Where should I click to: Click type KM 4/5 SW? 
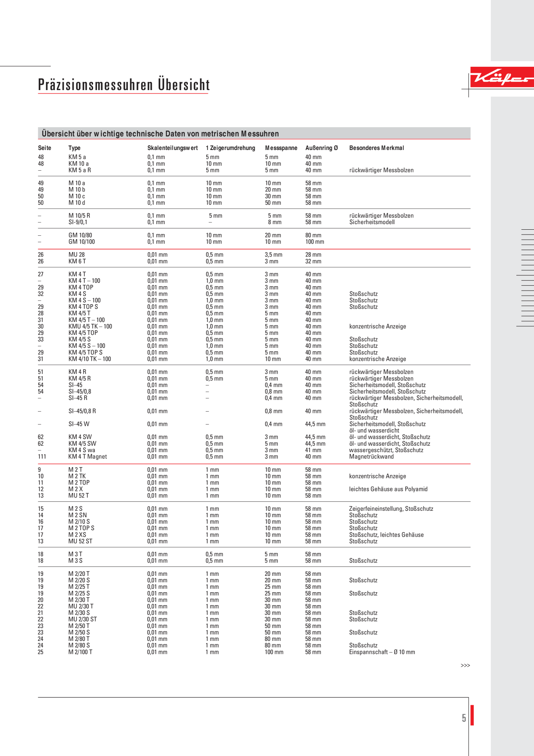click(x=82, y=444)
